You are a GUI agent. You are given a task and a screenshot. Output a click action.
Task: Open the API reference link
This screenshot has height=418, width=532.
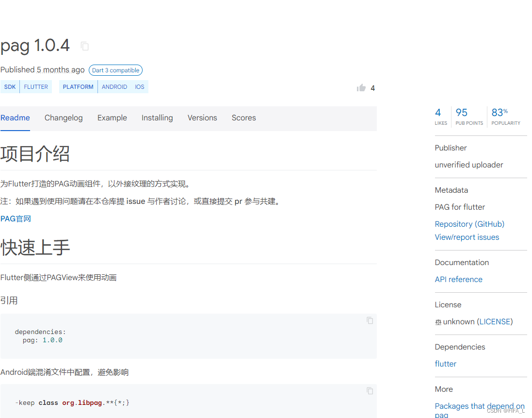[x=458, y=280]
